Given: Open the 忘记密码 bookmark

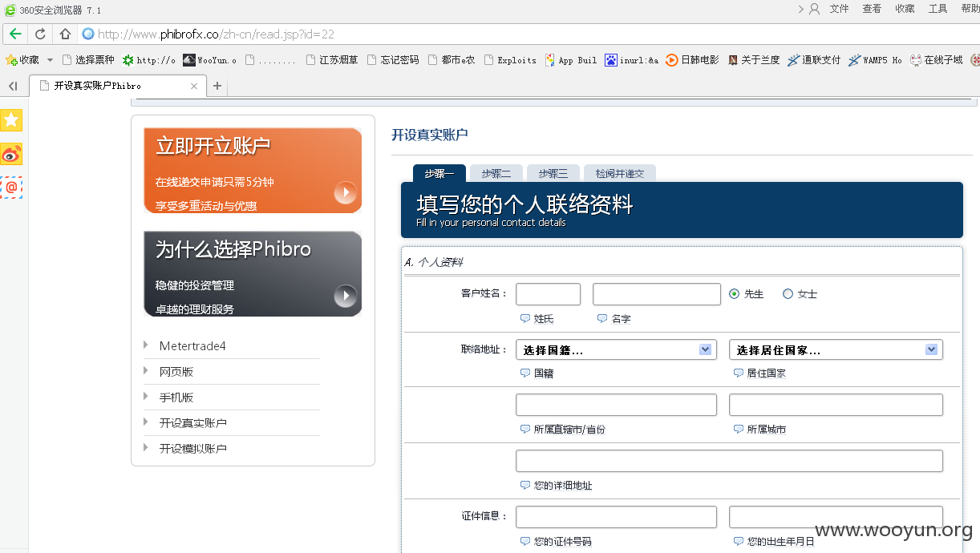Looking at the screenshot, I should (x=393, y=60).
